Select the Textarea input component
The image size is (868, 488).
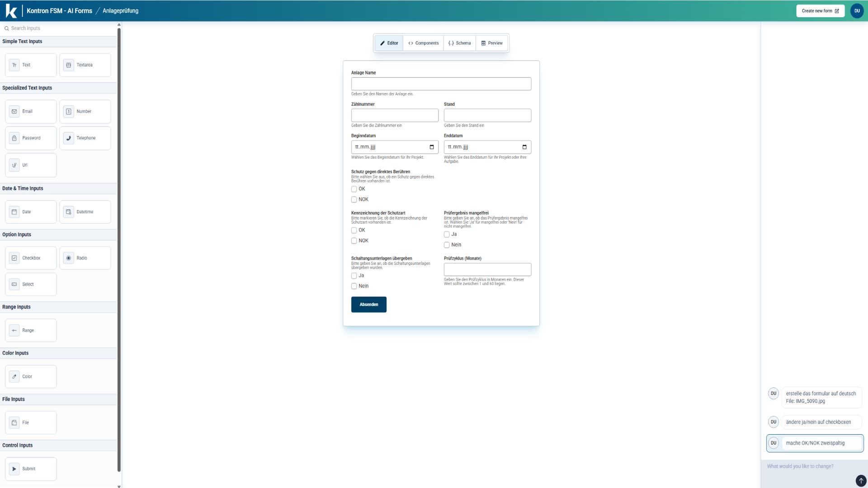coord(85,65)
